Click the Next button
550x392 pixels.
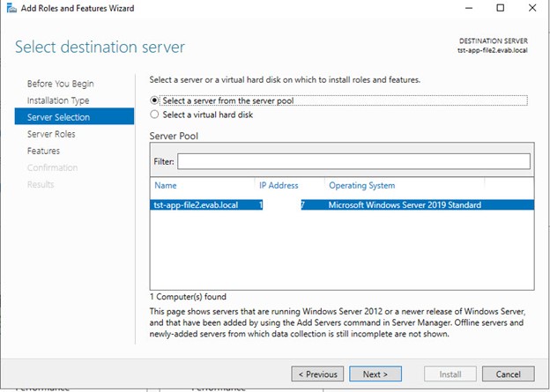375,374
